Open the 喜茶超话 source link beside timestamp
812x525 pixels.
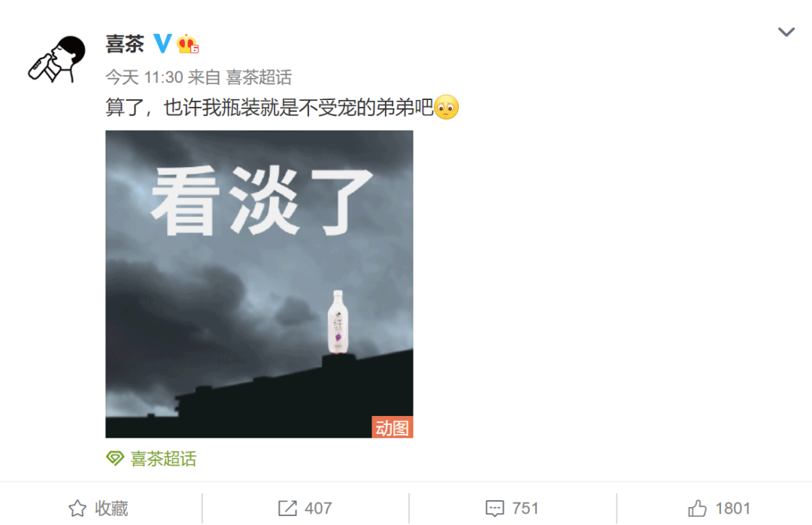[x=259, y=77]
